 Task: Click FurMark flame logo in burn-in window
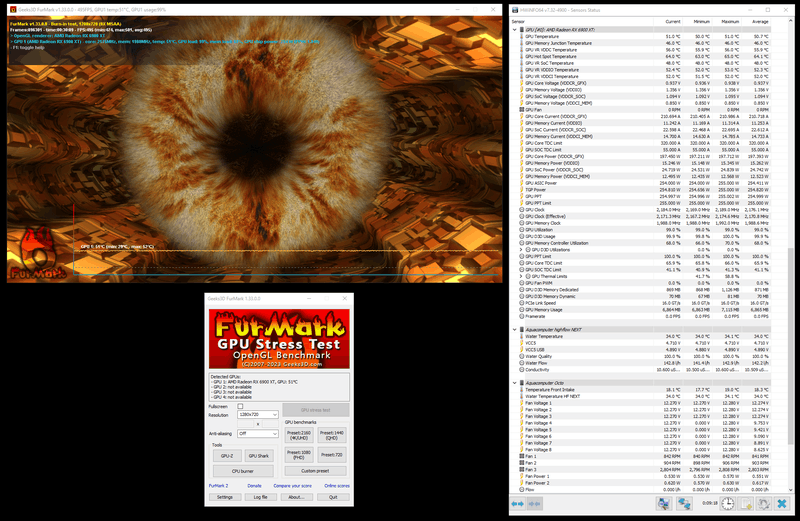click(38, 255)
